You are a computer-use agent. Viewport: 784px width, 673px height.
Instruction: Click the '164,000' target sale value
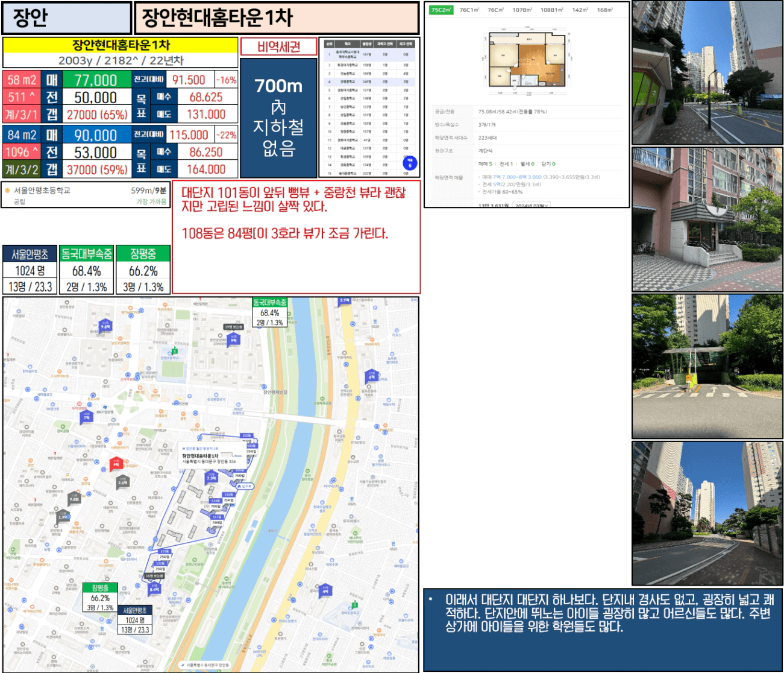pyautogui.click(x=206, y=169)
